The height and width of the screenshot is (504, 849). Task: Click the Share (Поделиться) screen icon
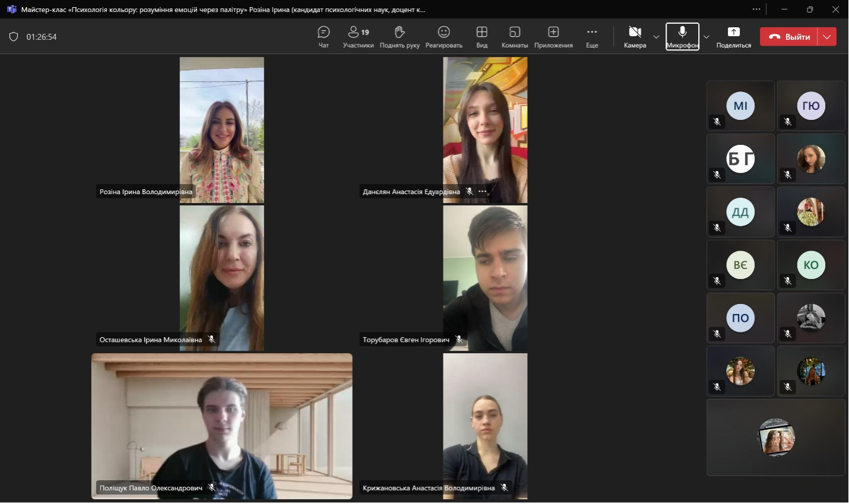click(x=733, y=37)
